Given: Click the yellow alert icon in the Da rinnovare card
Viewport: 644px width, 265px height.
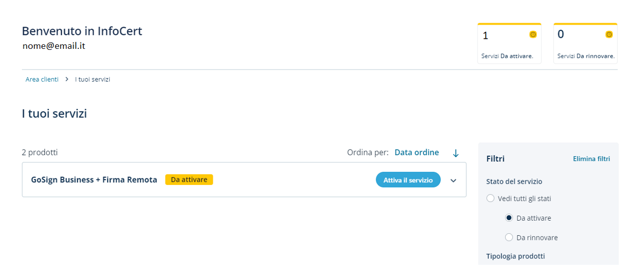Looking at the screenshot, I should pos(609,35).
